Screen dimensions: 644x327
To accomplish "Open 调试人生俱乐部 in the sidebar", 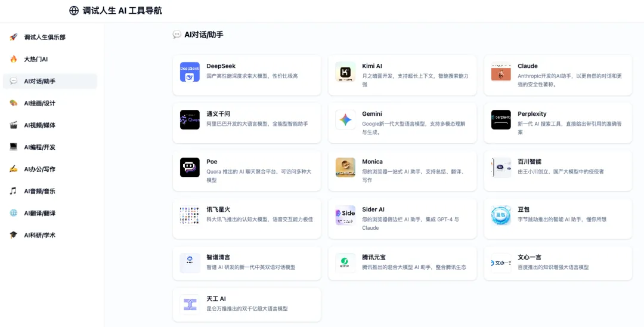I will click(50, 37).
